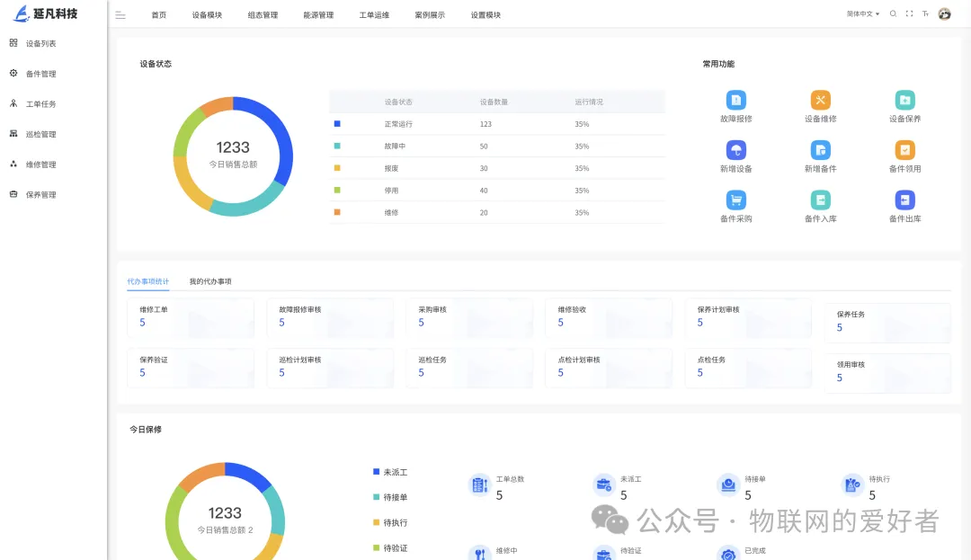Click the search magnifier icon in header

tap(893, 13)
